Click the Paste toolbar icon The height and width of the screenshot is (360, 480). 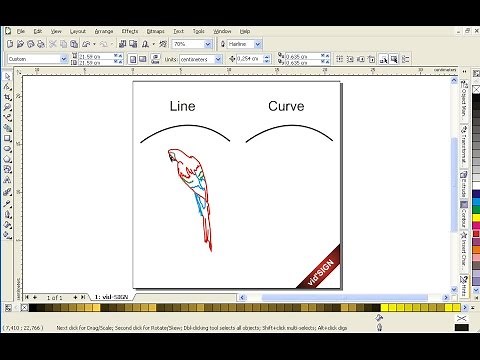tap(74, 44)
